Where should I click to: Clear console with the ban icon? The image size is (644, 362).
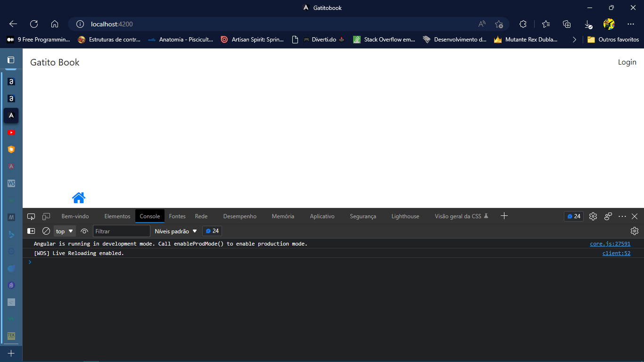pos(46,231)
